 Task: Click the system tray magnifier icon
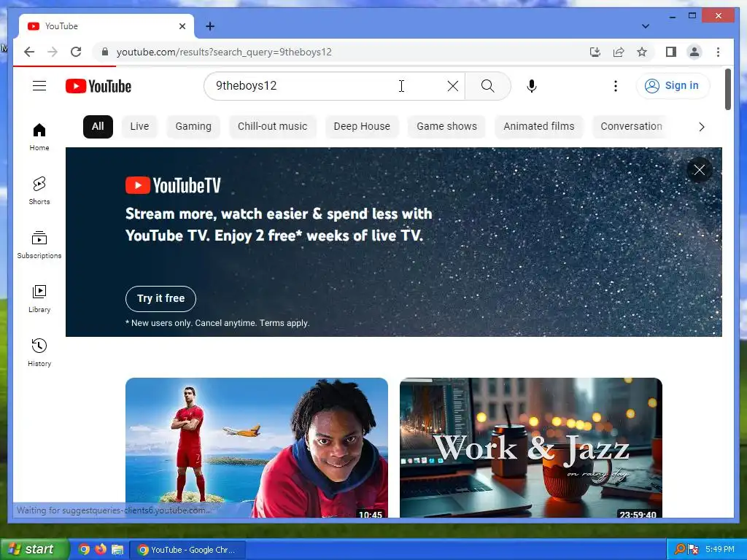(x=679, y=549)
